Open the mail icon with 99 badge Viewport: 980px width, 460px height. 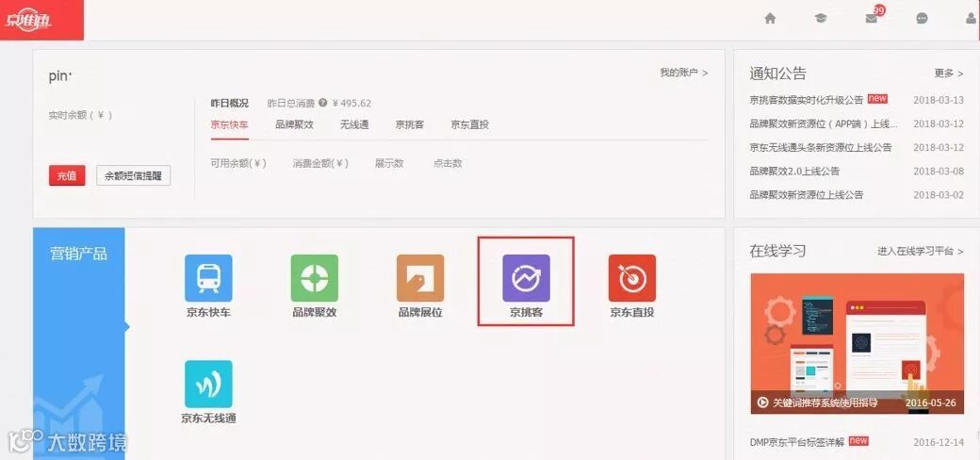point(872,18)
